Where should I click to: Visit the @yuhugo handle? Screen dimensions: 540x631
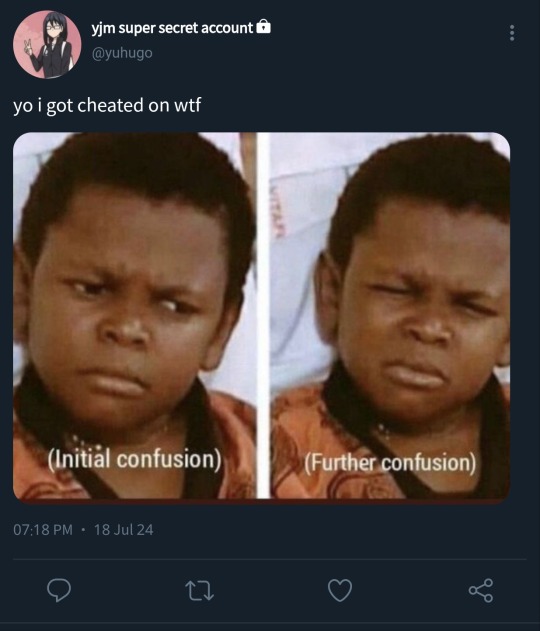click(x=122, y=53)
